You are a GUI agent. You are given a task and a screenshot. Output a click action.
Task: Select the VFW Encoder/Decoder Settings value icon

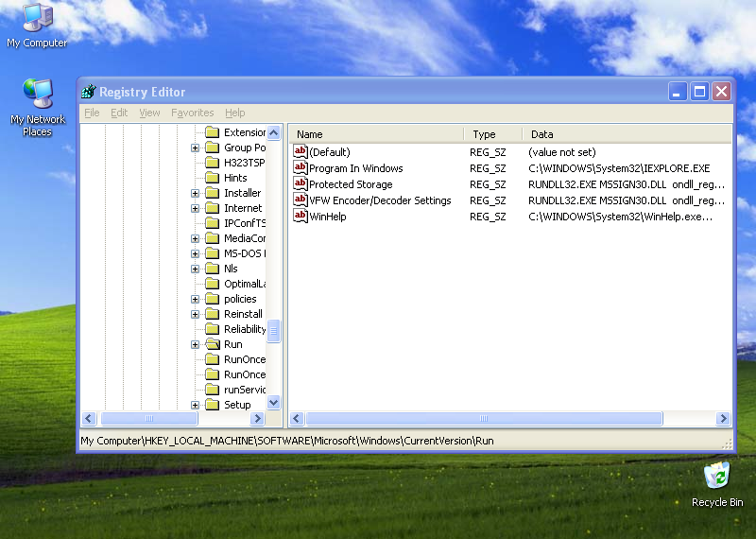tap(300, 200)
